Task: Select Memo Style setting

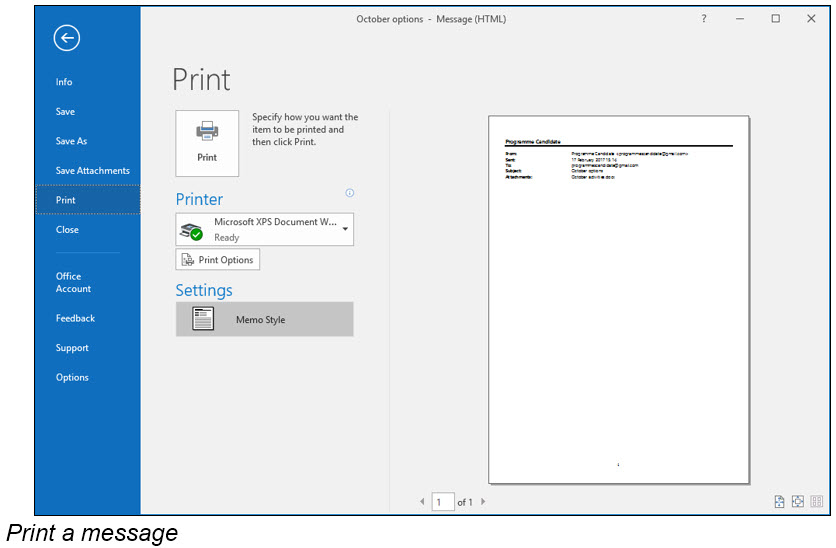Action: 264,319
